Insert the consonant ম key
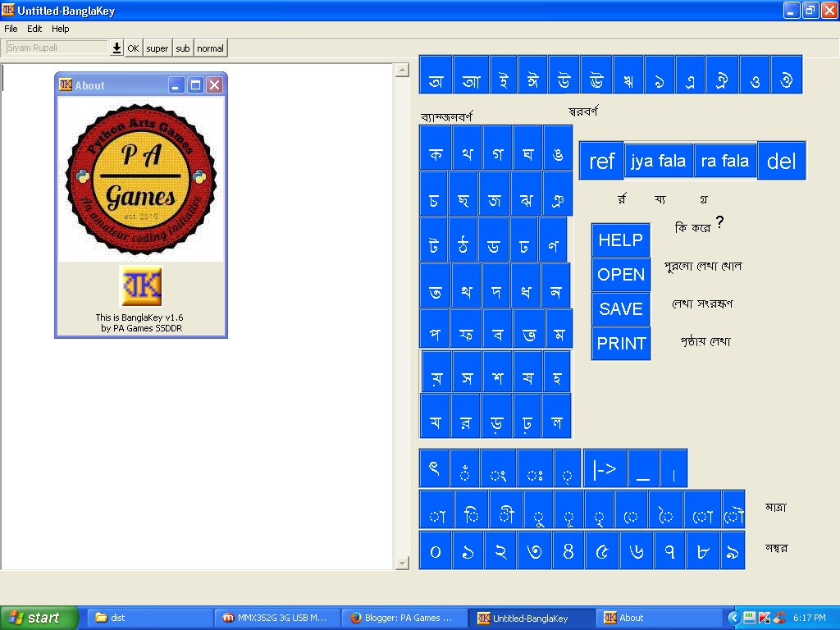 559,328
